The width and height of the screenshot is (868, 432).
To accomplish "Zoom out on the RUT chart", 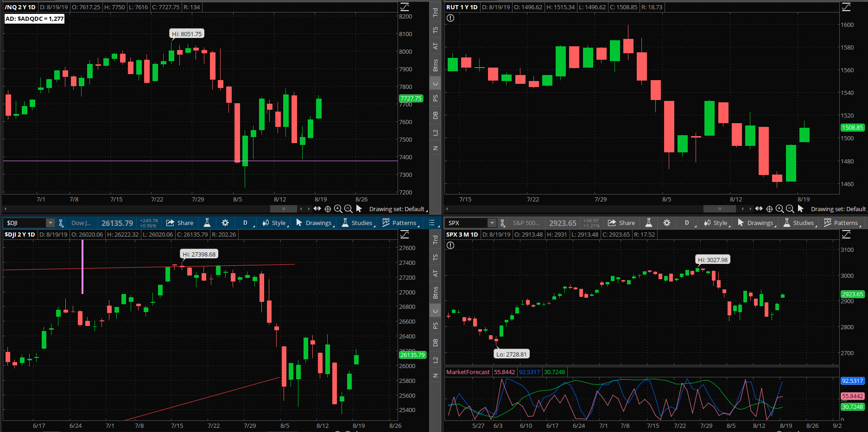I will 790,209.
